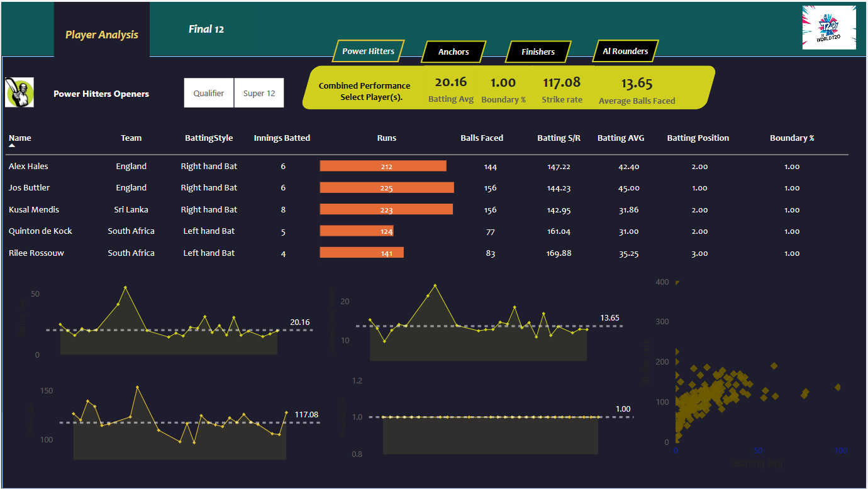
Task: Click the T20 World Cup logo
Action: pos(829,28)
